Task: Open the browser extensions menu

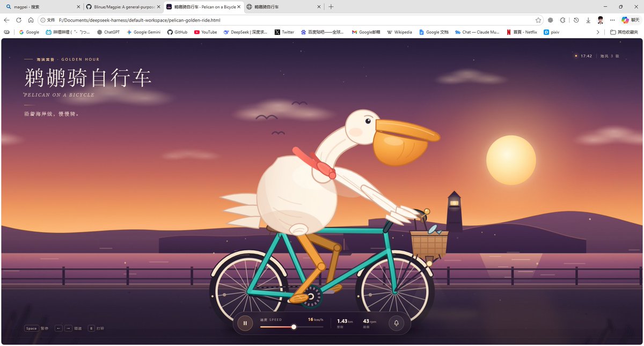Action: 562,20
